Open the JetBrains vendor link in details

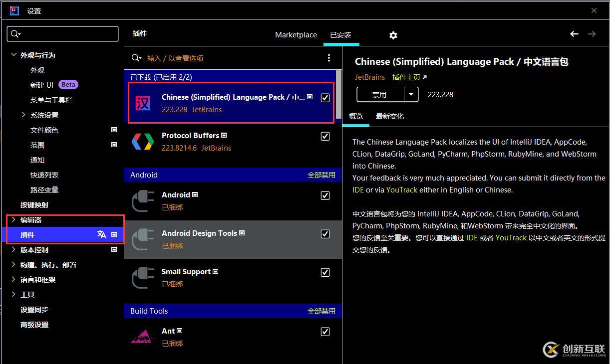[370, 77]
